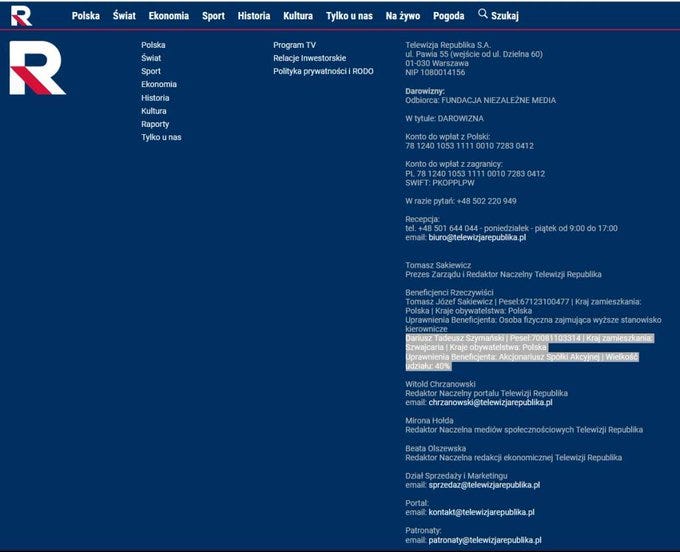680x552 pixels.
Task: Click the Szukaj search label
Action: [505, 16]
